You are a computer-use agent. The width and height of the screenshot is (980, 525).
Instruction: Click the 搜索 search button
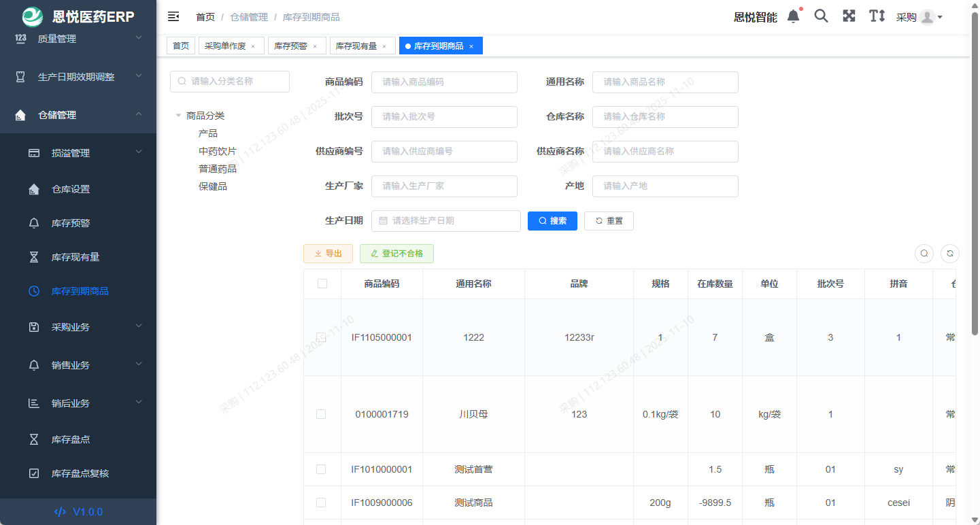pyautogui.click(x=552, y=220)
